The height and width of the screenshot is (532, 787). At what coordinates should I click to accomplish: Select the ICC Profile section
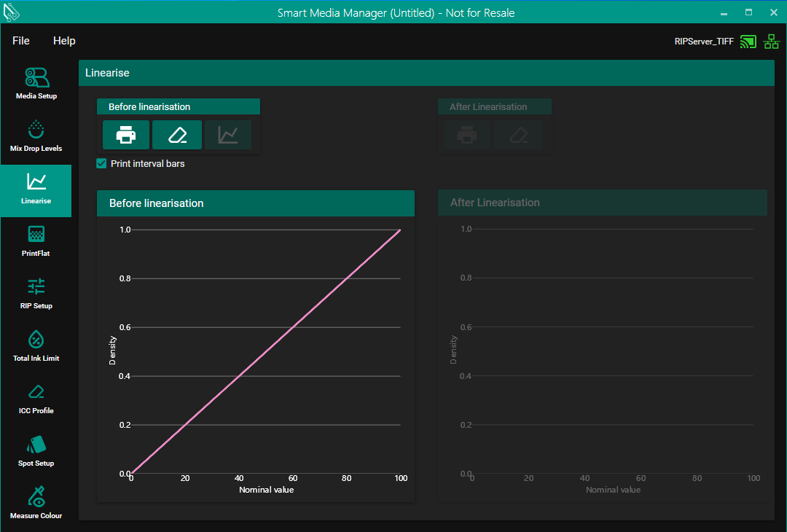(x=36, y=399)
